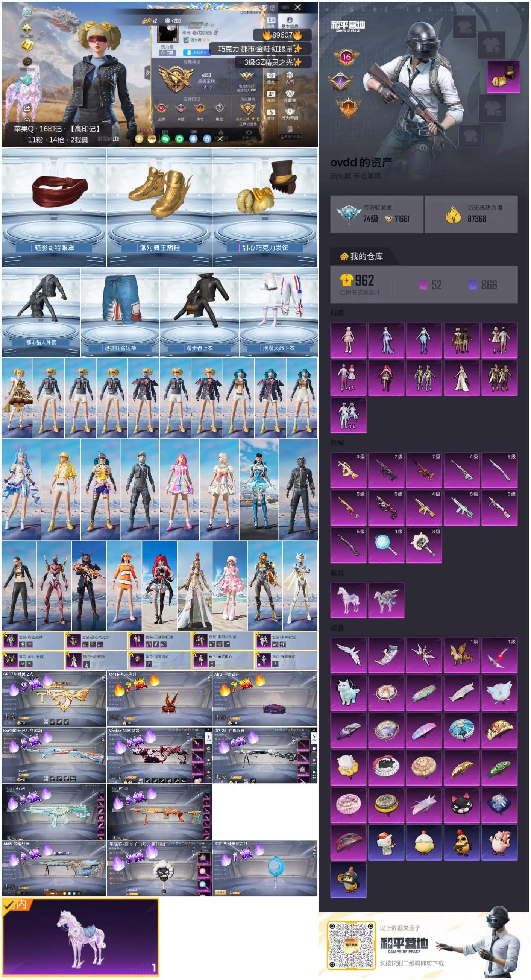531x980 pixels.
Task: Click the flame icon beside 历史总热力值
Action: point(453,214)
